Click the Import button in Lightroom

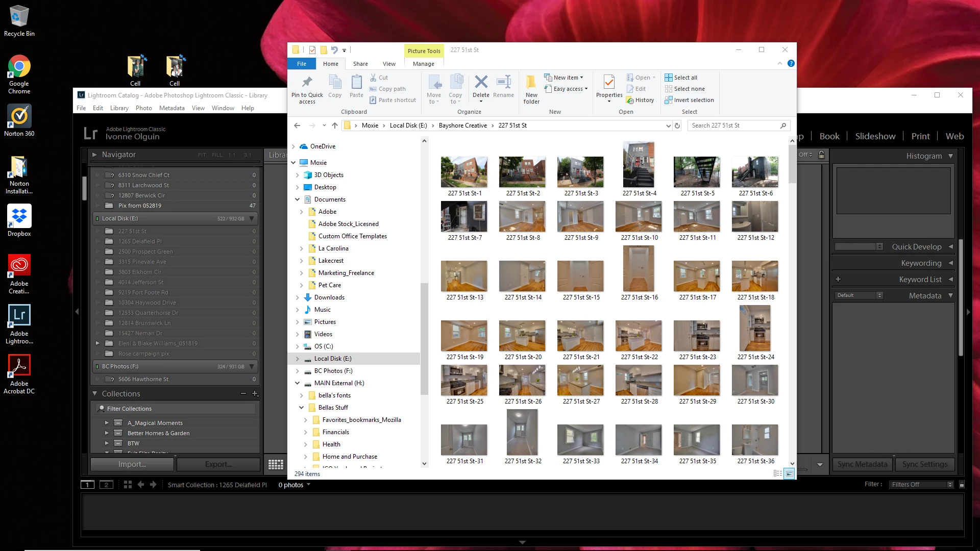(x=132, y=464)
